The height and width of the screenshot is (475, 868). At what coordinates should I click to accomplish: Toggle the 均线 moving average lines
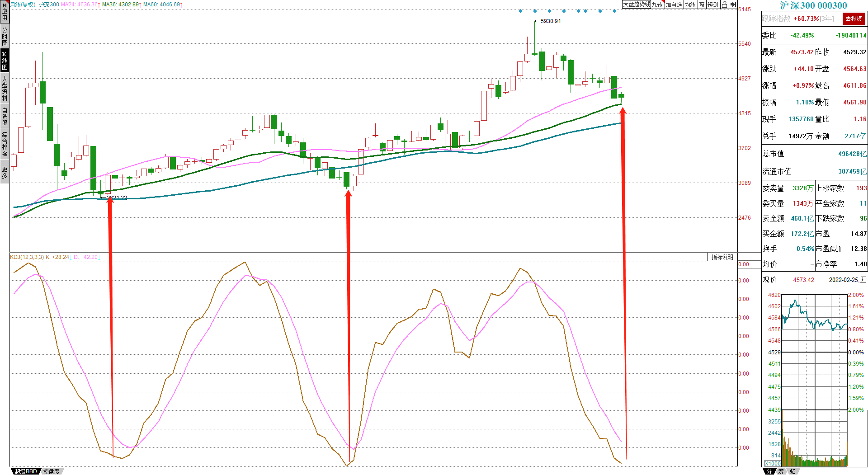tap(690, 5)
